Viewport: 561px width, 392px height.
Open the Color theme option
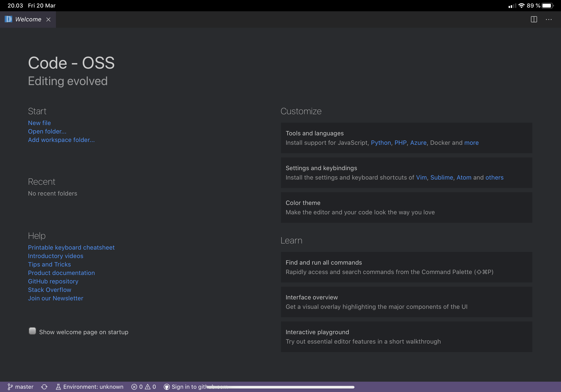point(406,207)
